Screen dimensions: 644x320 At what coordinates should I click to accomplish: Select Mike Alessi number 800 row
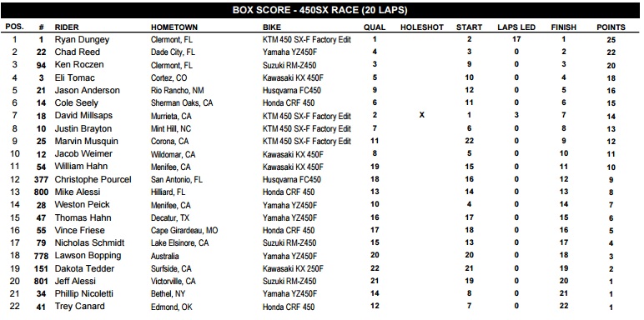320,192
